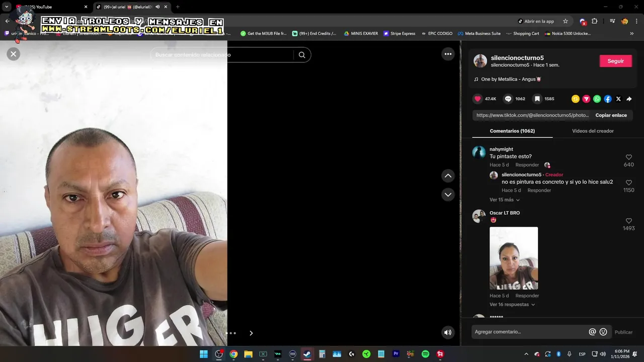Expand Ver 15 más replies

(505, 200)
